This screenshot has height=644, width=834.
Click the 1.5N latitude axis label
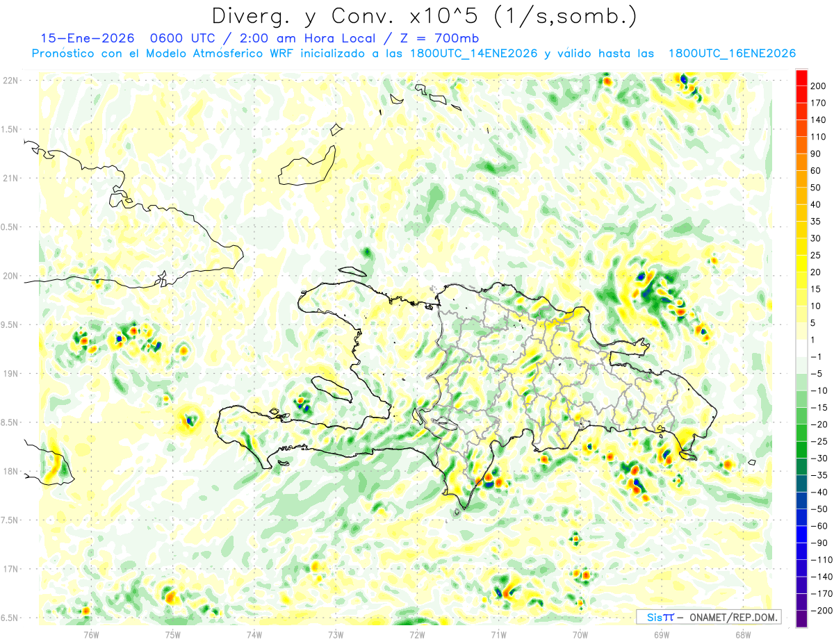click(x=10, y=129)
